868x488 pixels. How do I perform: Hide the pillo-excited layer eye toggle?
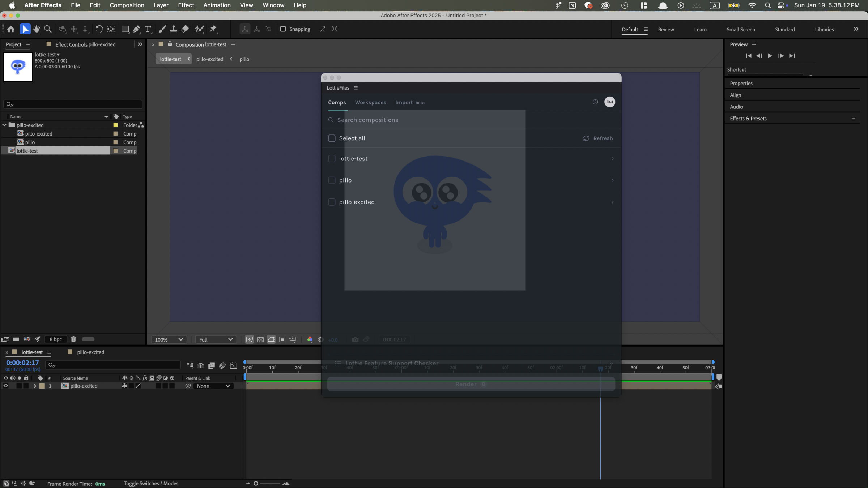coord(6,386)
